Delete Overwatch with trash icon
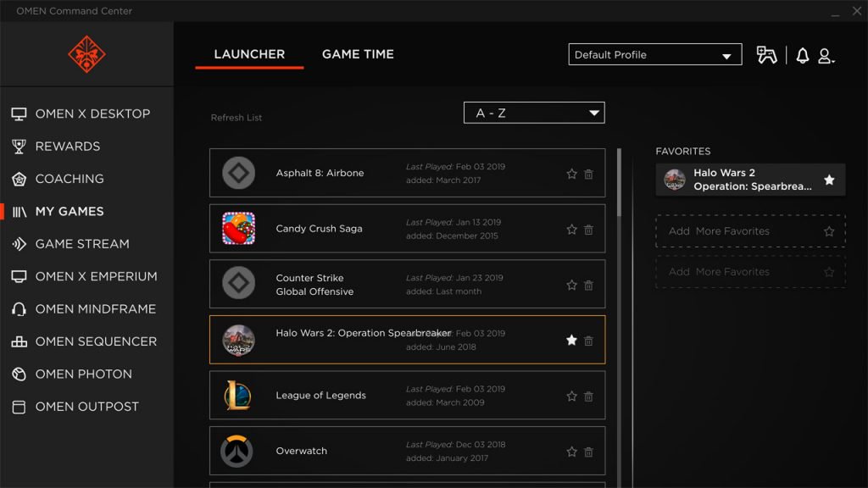Image resolution: width=868 pixels, height=488 pixels. (x=588, y=452)
